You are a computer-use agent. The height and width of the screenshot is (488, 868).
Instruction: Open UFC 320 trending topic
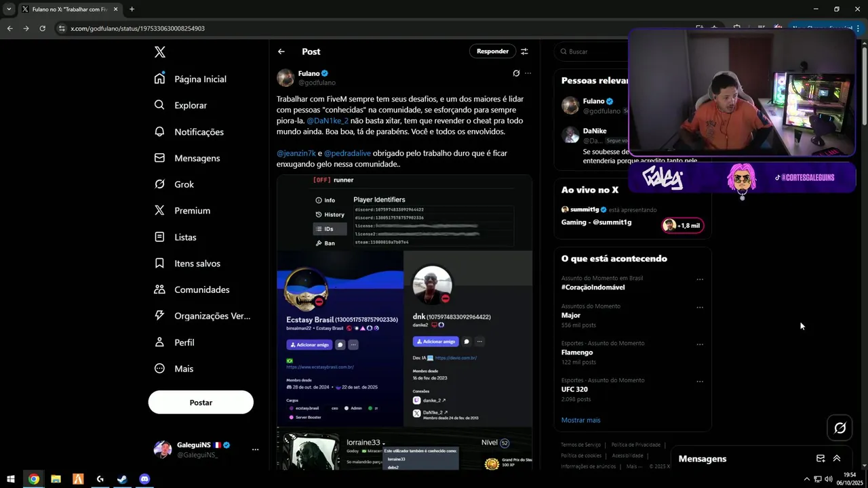574,390
